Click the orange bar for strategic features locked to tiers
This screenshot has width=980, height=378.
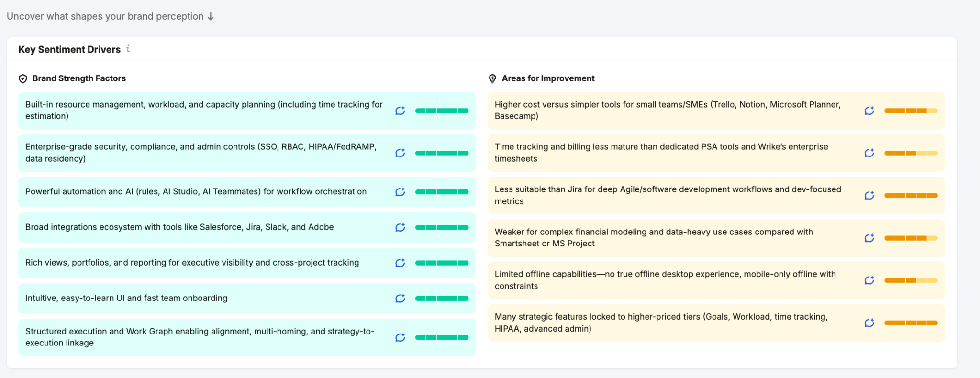pyautogui.click(x=911, y=323)
